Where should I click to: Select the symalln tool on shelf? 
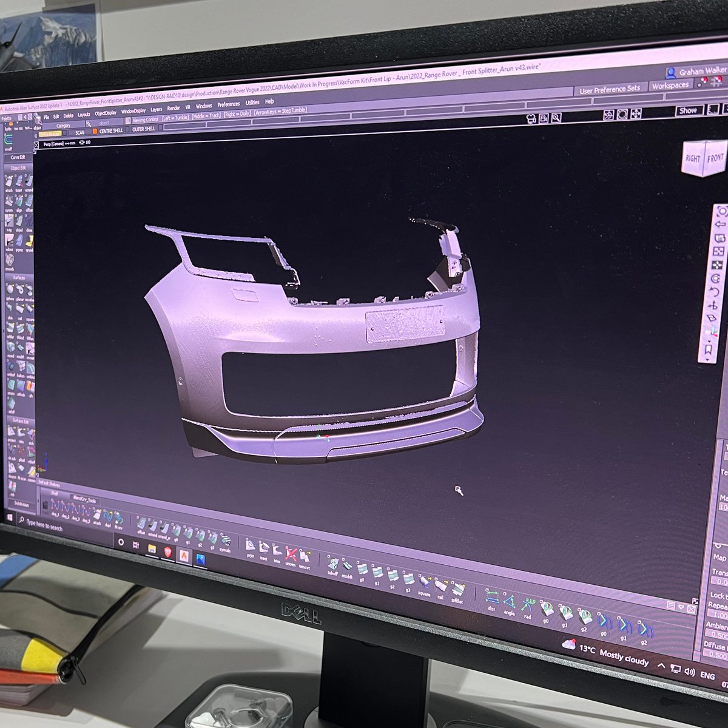click(225, 542)
